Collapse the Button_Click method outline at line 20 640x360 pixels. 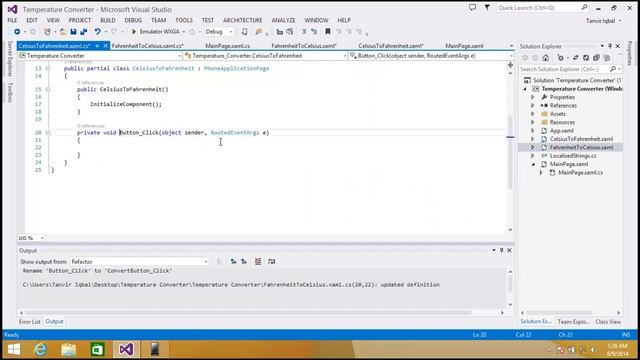48,133
